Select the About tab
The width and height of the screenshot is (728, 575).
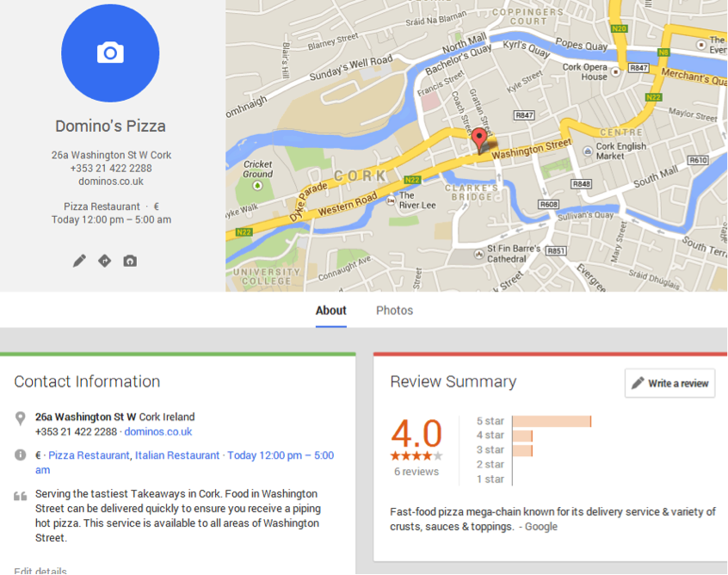331,310
